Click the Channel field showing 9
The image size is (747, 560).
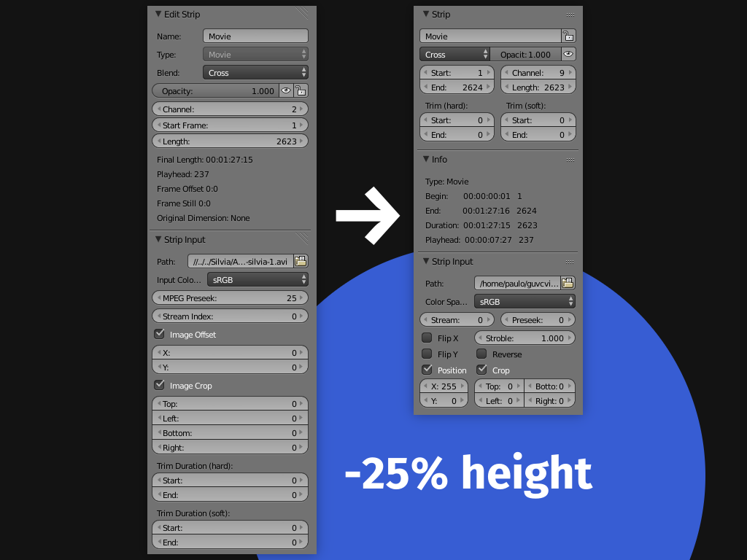pos(538,72)
